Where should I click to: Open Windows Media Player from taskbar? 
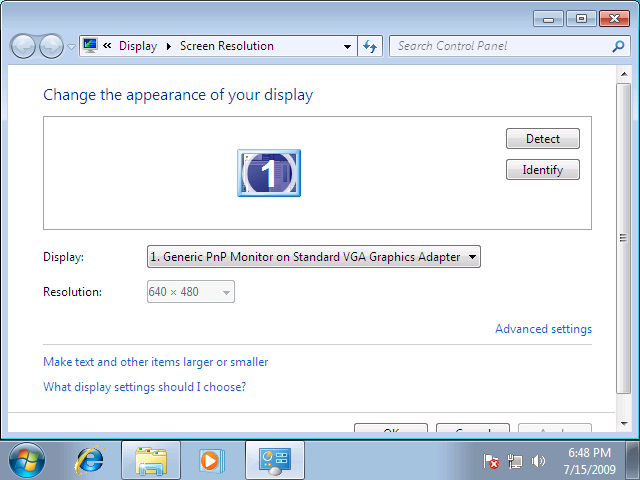coord(211,460)
